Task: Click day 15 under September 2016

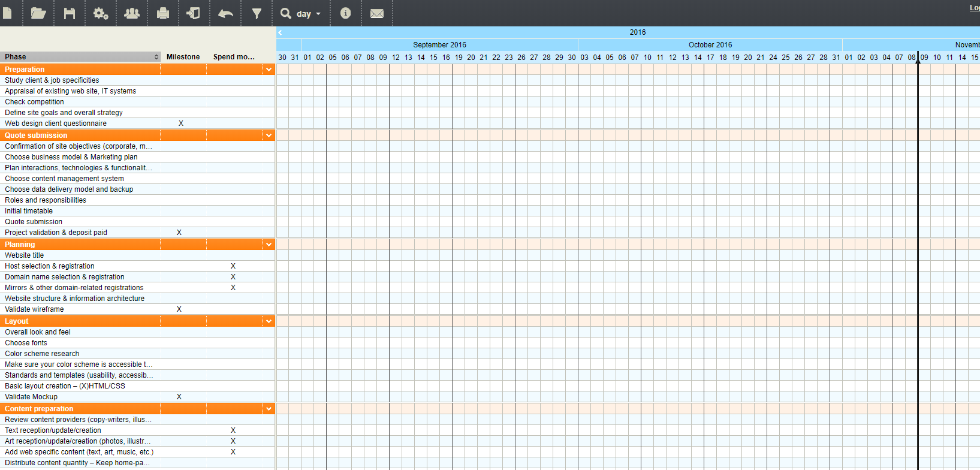Action: click(x=433, y=58)
